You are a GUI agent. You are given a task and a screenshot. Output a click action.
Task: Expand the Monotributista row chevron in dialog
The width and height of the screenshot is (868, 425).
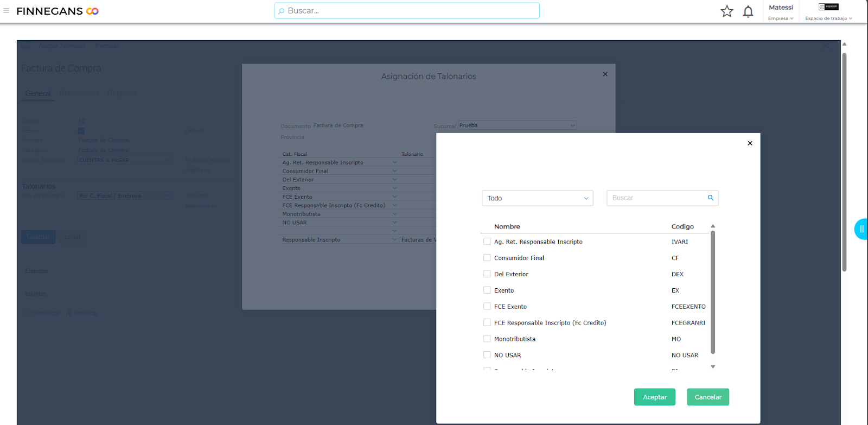pos(394,214)
